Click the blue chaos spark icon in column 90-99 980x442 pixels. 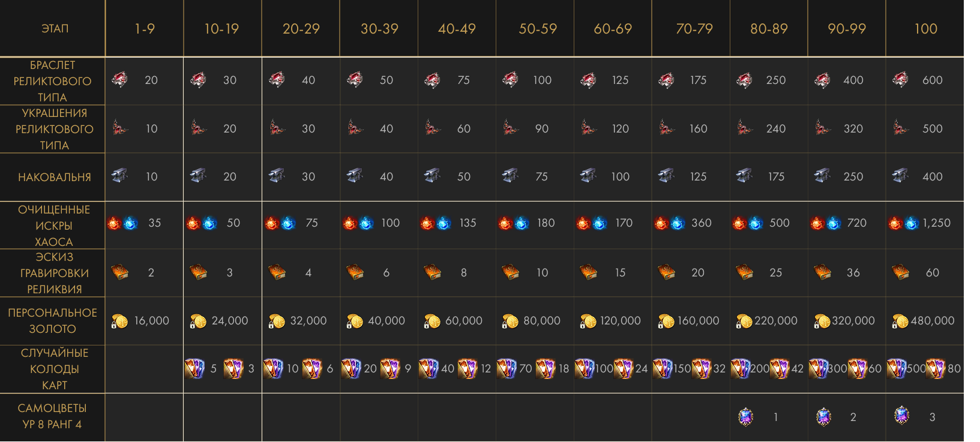(834, 224)
